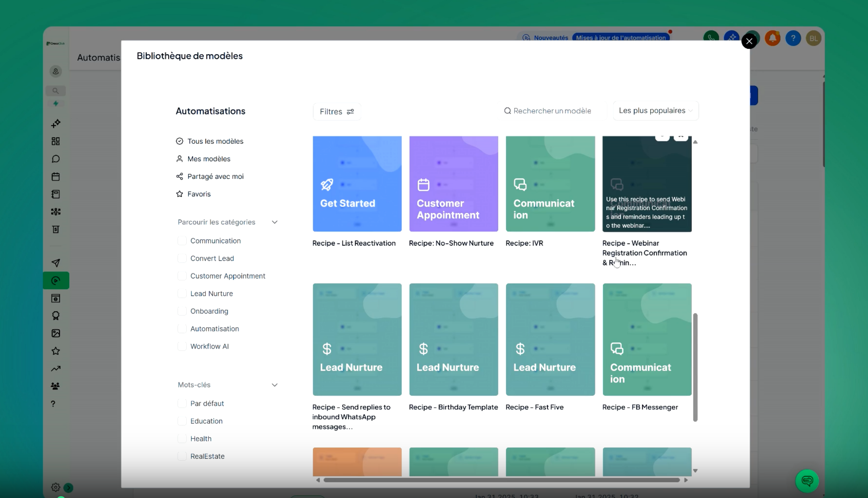Open the BL user avatar menu
Image resolution: width=868 pixels, height=498 pixels.
coord(814,38)
